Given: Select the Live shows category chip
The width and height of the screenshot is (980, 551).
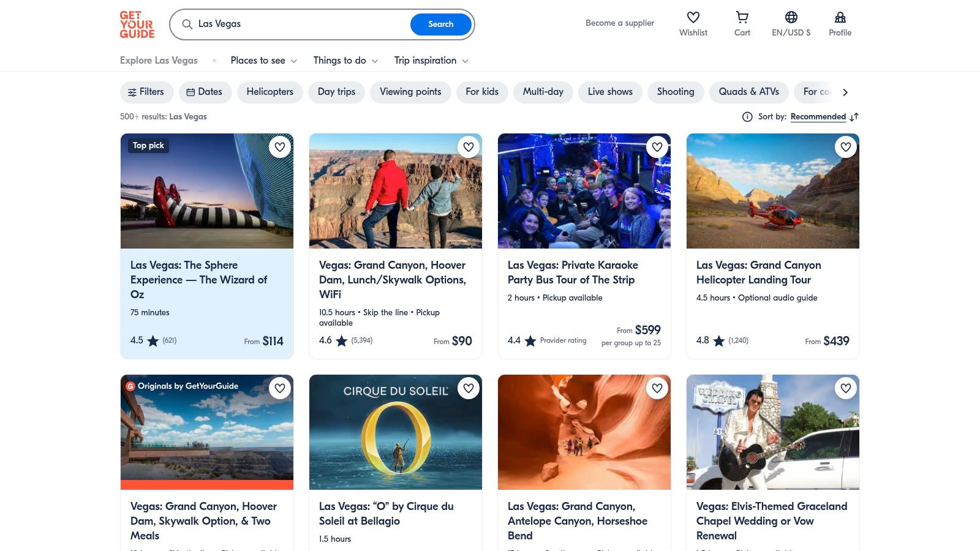Looking at the screenshot, I should coord(610,92).
